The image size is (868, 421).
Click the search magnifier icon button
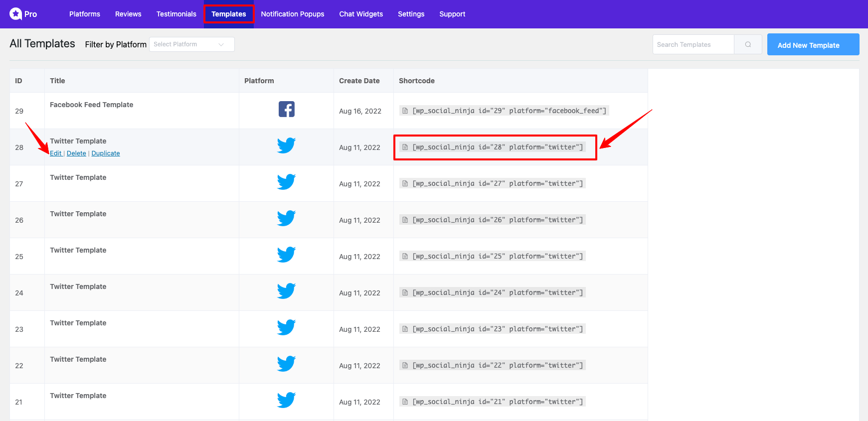(x=748, y=44)
